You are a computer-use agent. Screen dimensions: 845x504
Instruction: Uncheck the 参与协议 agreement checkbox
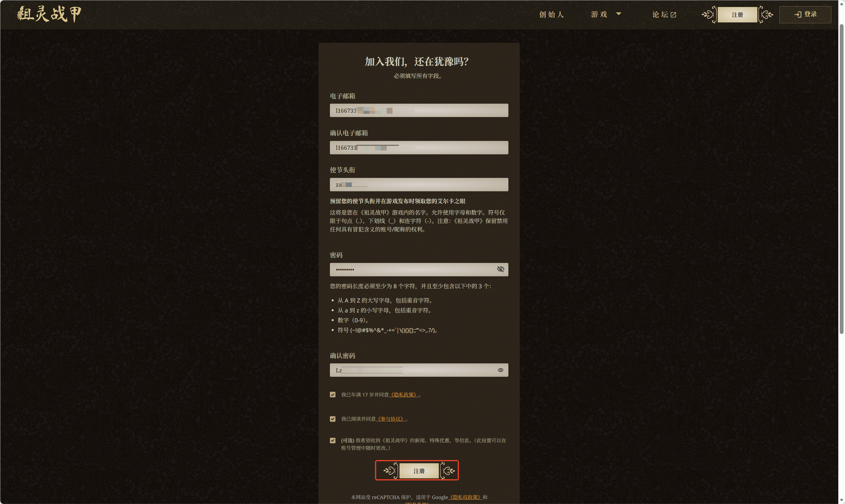tap(333, 419)
